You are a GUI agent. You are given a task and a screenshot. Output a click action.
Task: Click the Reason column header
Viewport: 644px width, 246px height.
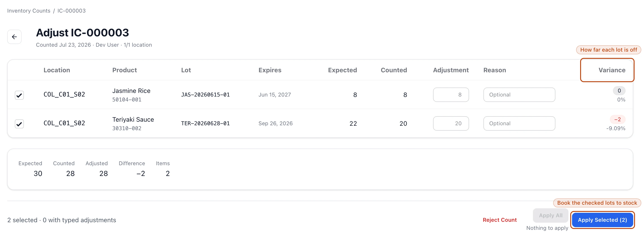pos(494,70)
